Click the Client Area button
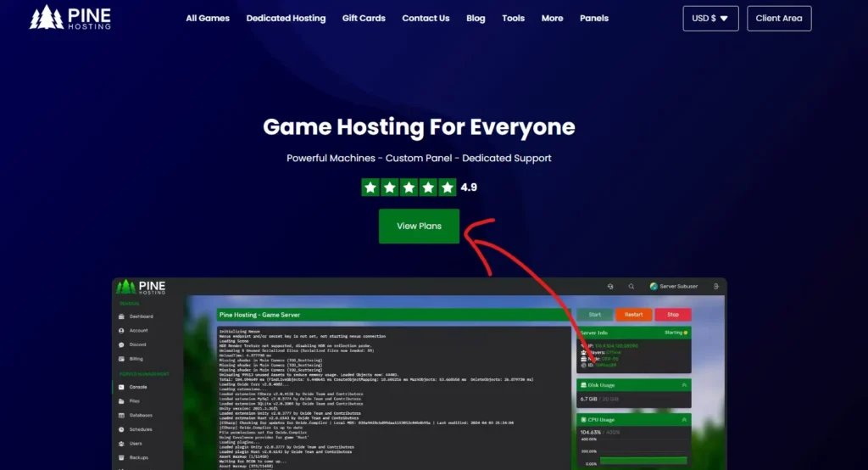 (x=779, y=19)
